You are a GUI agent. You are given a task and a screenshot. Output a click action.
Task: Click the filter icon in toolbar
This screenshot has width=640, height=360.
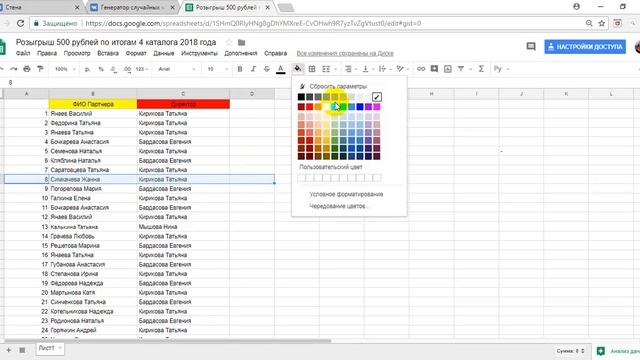coord(461,69)
